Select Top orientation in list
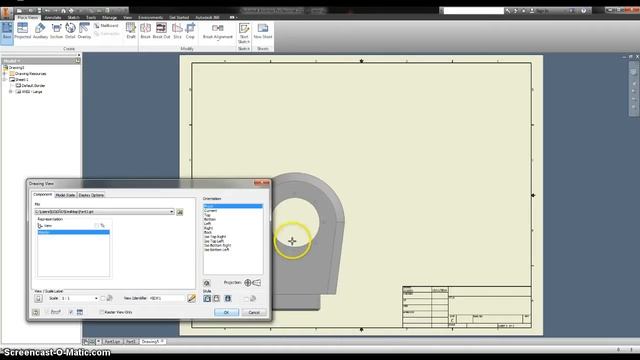 point(207,215)
